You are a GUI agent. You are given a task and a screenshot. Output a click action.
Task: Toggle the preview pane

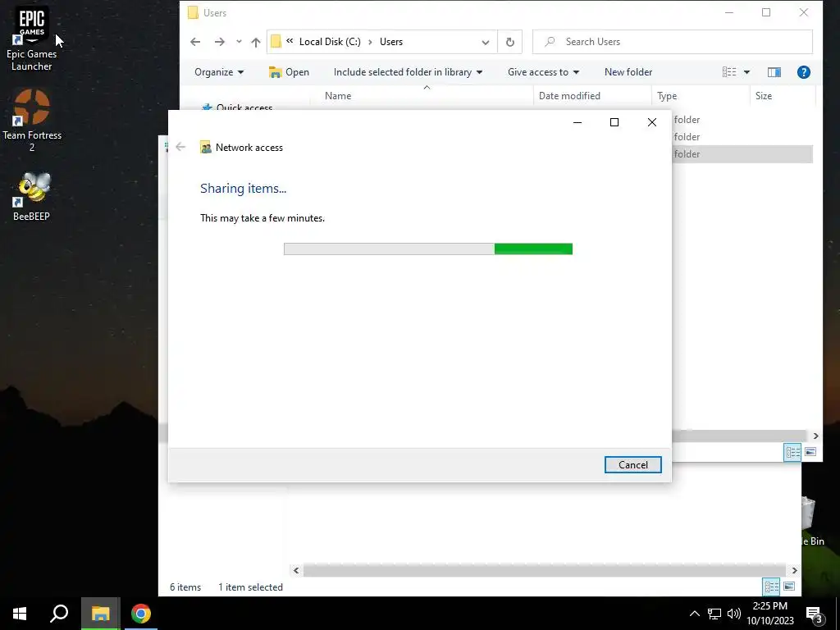[x=774, y=72]
